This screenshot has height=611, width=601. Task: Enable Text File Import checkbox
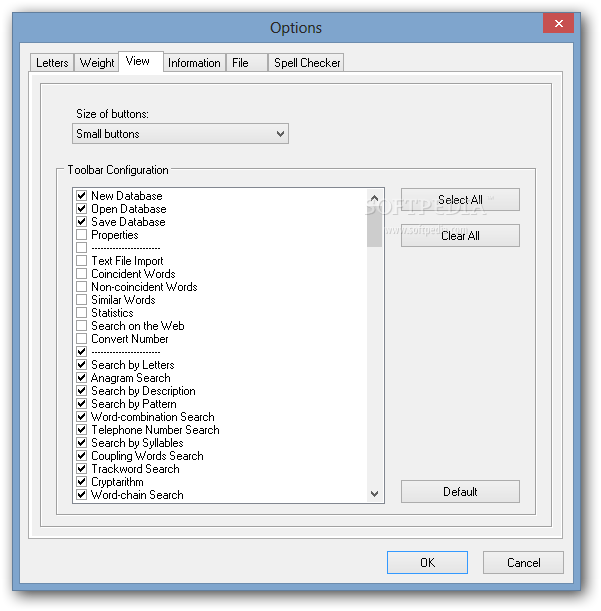click(81, 261)
